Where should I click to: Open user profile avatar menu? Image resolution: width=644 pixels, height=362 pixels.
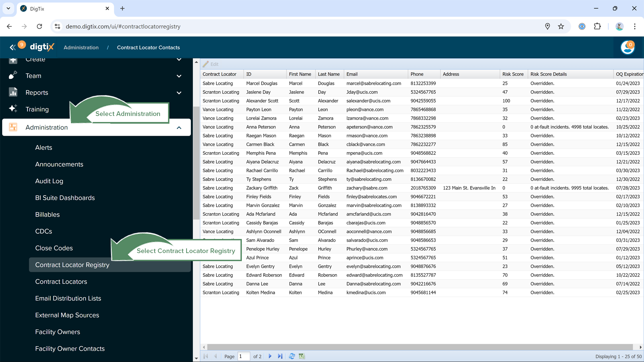(627, 48)
